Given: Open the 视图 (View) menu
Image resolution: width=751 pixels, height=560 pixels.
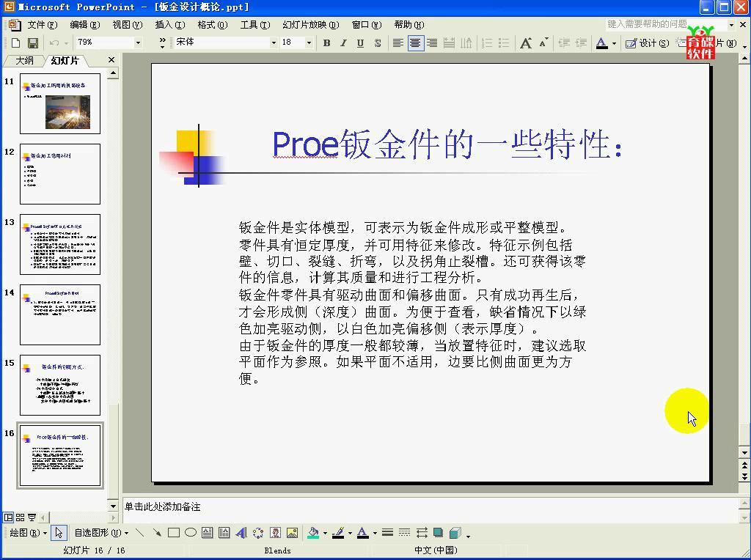Looking at the screenshot, I should pos(128,24).
